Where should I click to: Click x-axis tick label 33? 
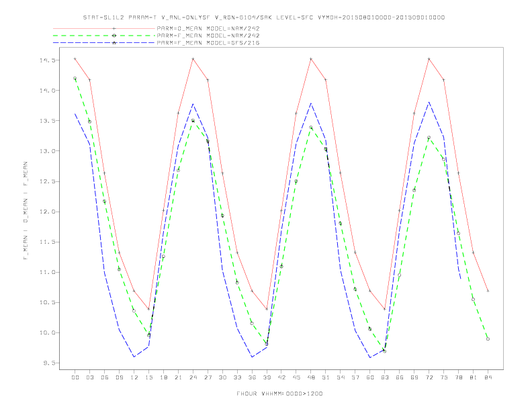(237, 377)
